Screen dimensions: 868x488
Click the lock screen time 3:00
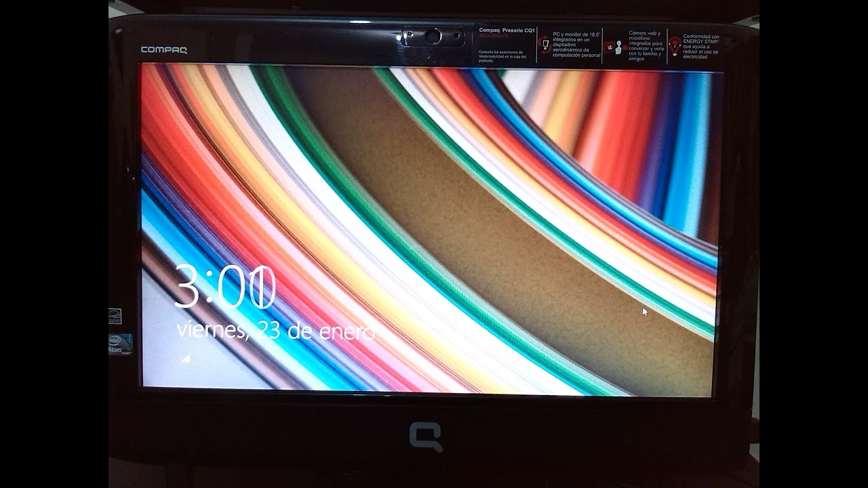pos(225,287)
